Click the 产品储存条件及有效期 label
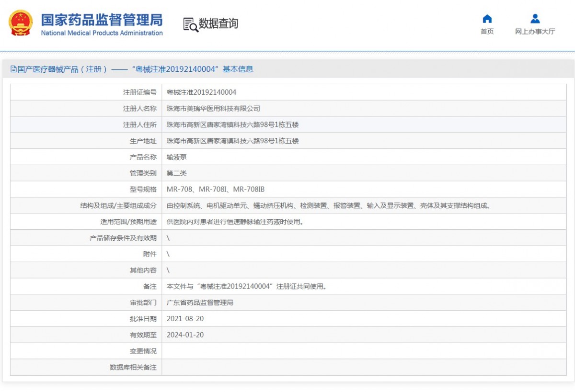Screen dimensions: 575x392 point(123,238)
